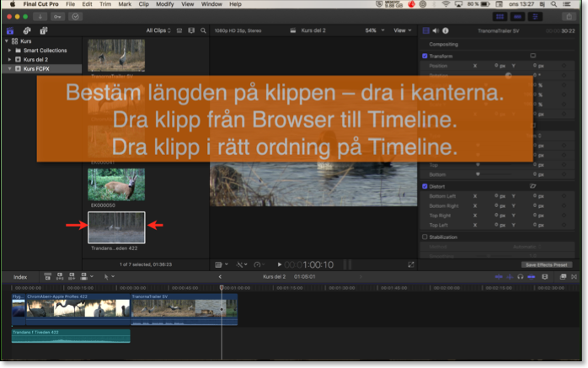588x368 pixels.
Task: Open the select tool arrow dropdown
Action: click(110, 276)
